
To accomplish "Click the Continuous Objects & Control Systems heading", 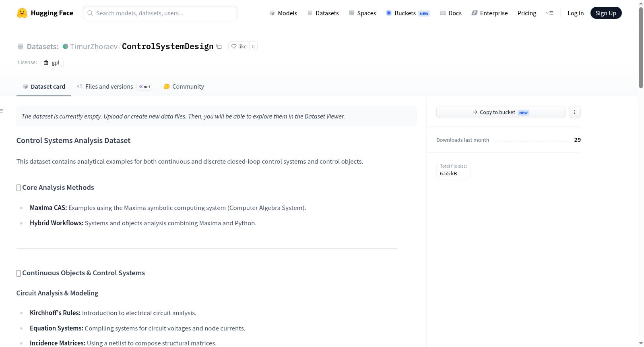I will tap(80, 273).
